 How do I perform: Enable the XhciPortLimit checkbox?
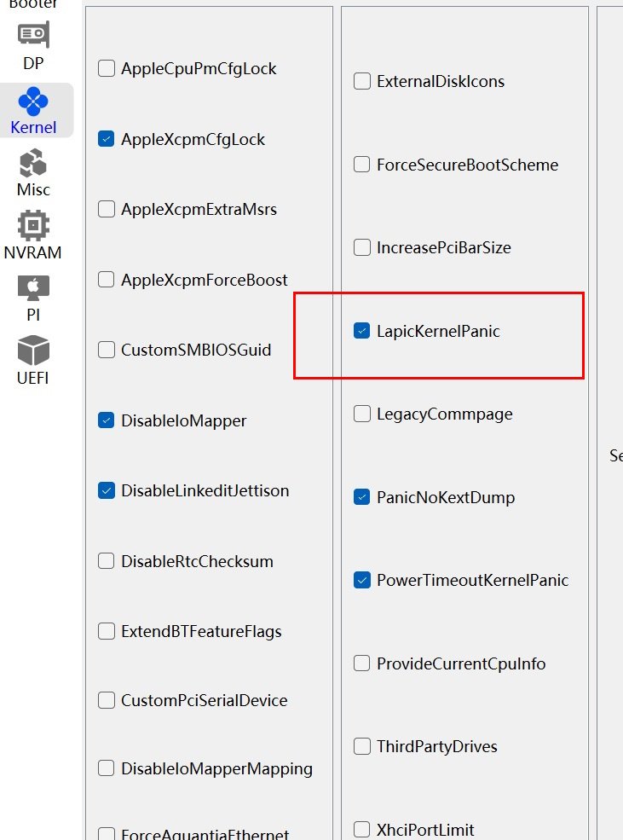tap(362, 830)
